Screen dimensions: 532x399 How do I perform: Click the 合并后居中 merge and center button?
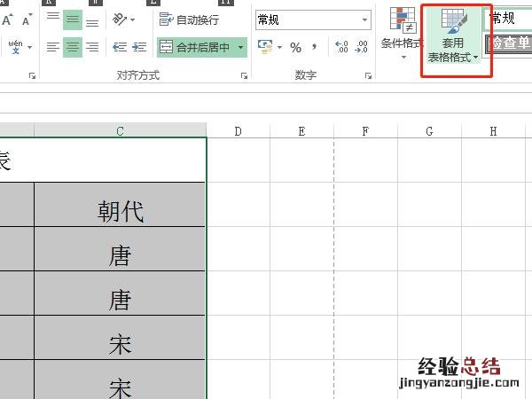click(195, 47)
